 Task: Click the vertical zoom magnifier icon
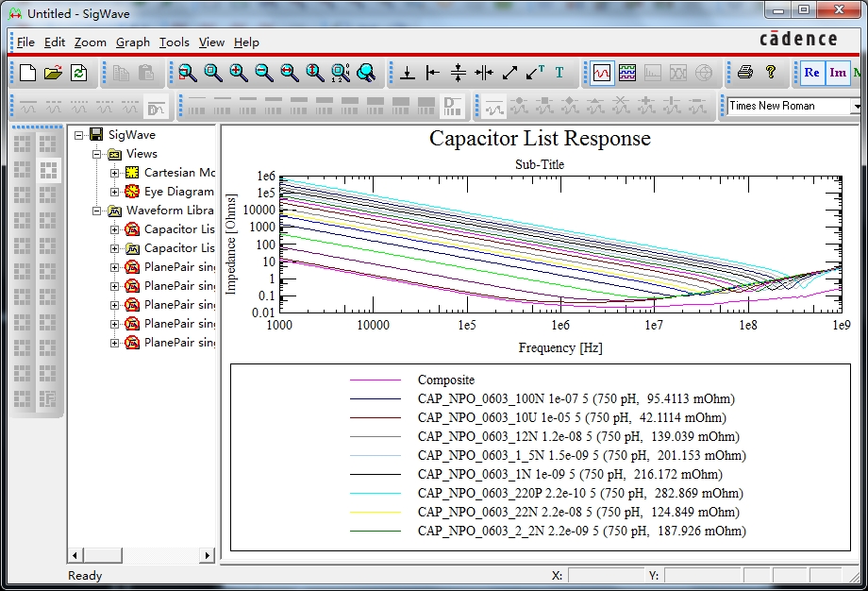(x=315, y=73)
